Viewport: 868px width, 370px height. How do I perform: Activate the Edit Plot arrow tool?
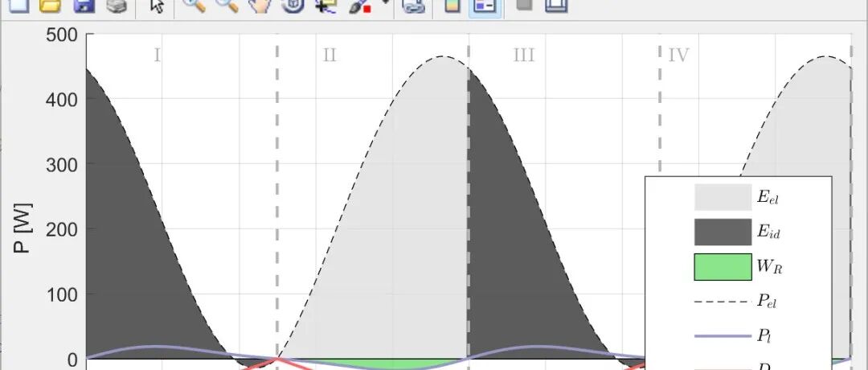point(158,6)
